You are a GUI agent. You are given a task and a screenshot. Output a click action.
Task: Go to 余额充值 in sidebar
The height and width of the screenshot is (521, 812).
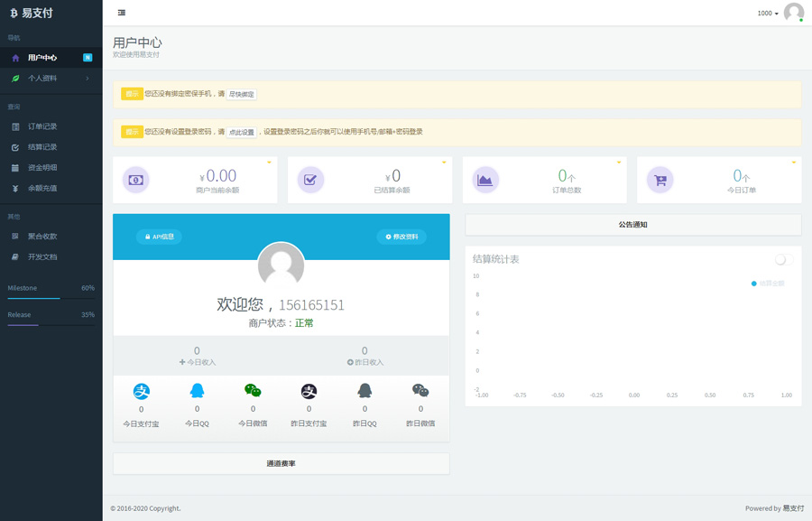tap(42, 188)
